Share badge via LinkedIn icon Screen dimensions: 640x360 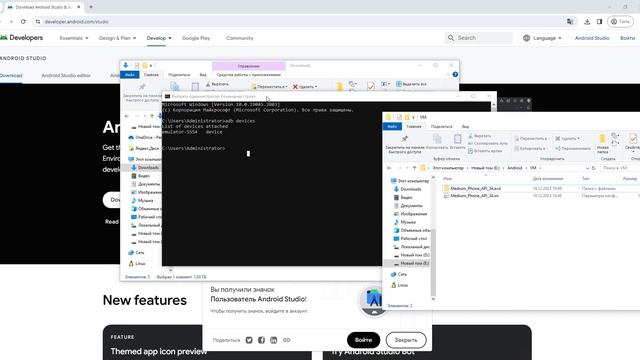pyautogui.click(x=273, y=340)
